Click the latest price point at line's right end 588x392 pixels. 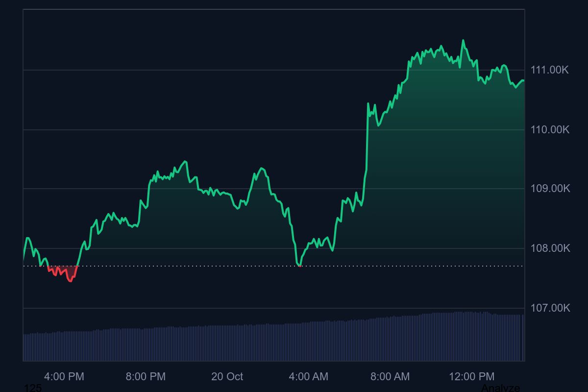click(x=523, y=80)
